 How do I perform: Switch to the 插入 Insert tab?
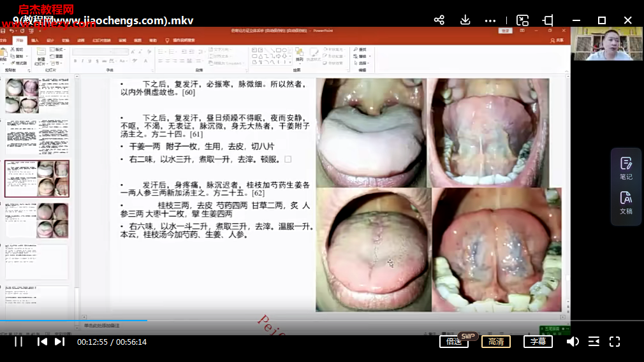coord(35,40)
